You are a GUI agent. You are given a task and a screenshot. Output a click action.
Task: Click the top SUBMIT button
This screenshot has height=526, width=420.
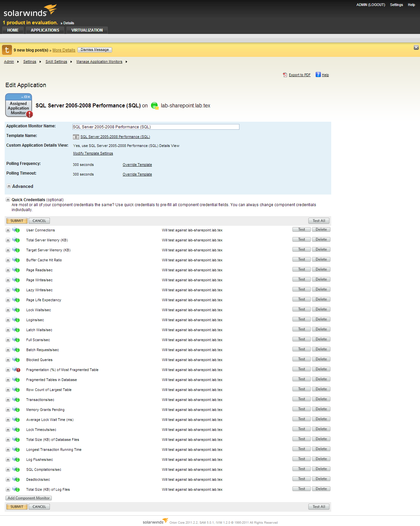tap(17, 221)
